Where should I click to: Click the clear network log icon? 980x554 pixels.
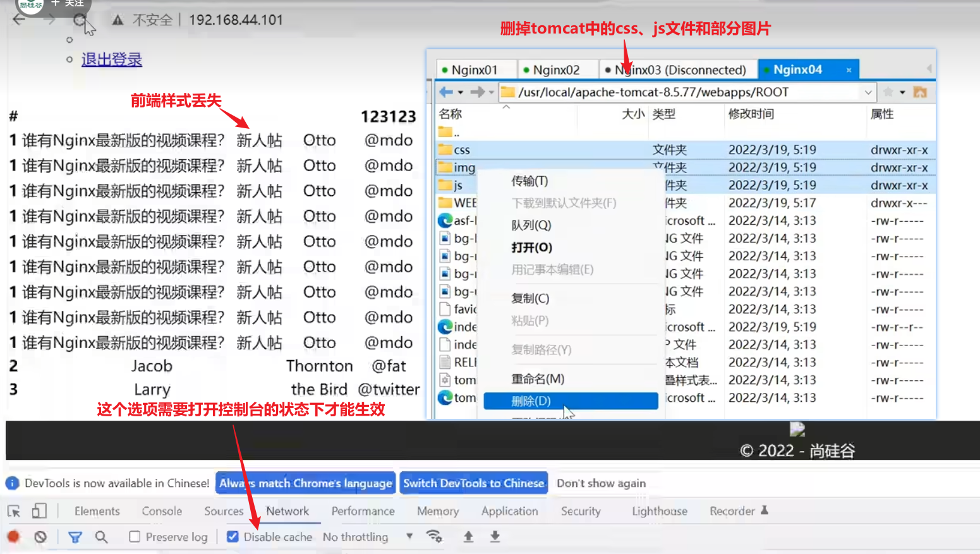click(x=40, y=537)
